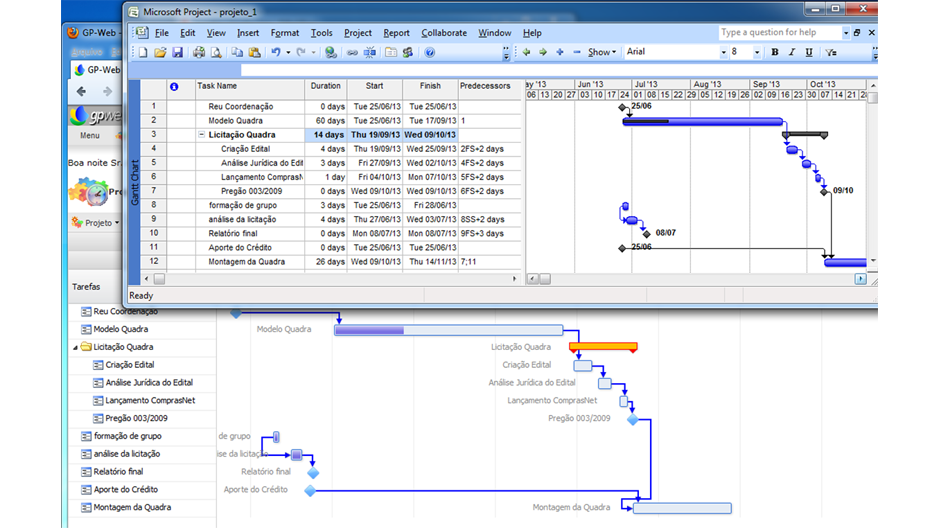Open the View menu
This screenshot has width=940, height=530.
(216, 33)
